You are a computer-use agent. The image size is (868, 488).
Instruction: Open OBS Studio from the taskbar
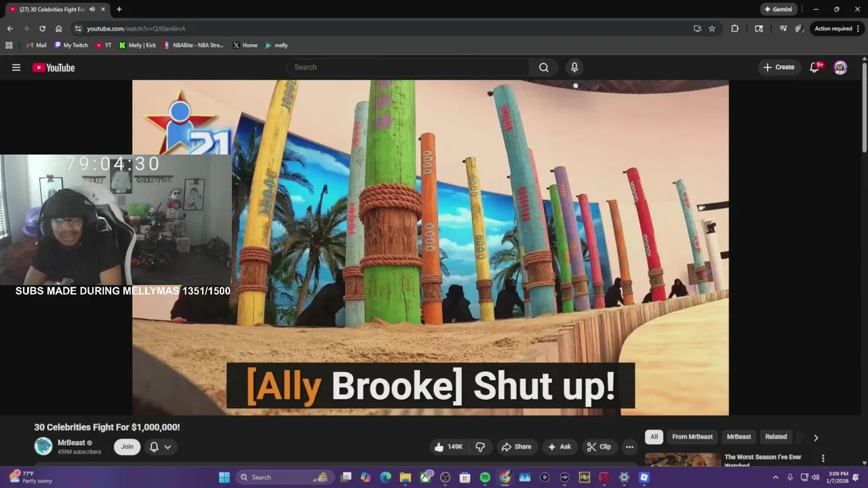(x=445, y=477)
